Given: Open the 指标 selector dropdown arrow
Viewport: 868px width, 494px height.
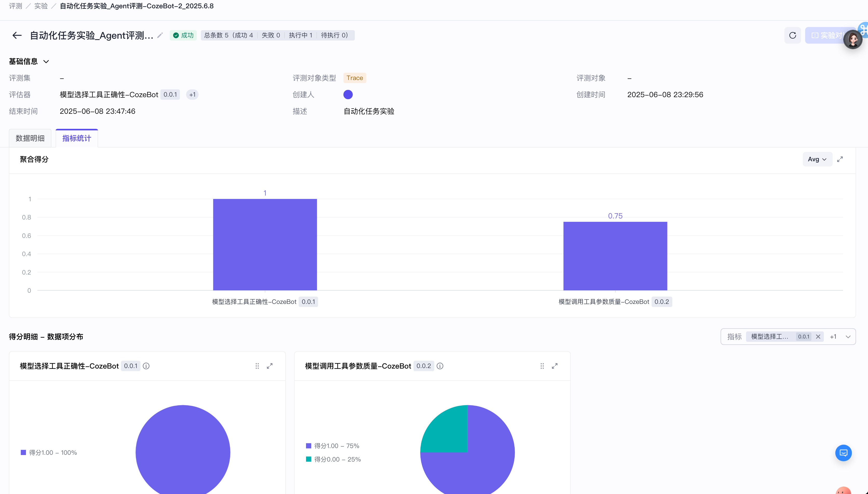Looking at the screenshot, I should (848, 337).
